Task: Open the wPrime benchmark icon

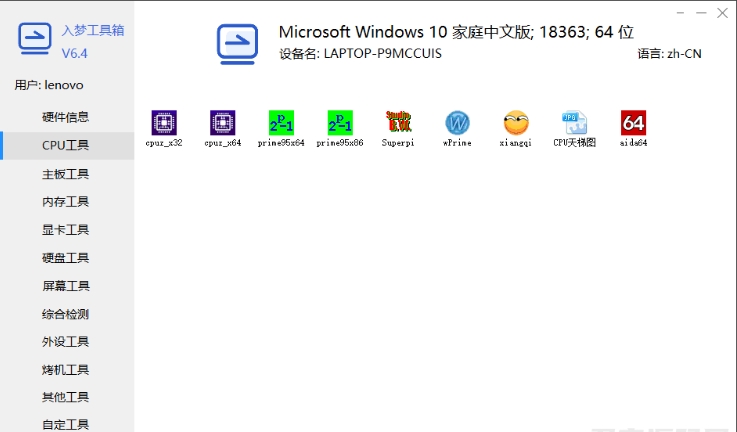Action: tap(457, 128)
